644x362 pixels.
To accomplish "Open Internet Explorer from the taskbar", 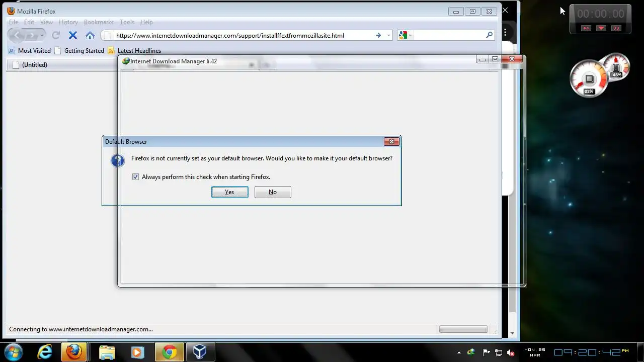I will pyautogui.click(x=45, y=352).
